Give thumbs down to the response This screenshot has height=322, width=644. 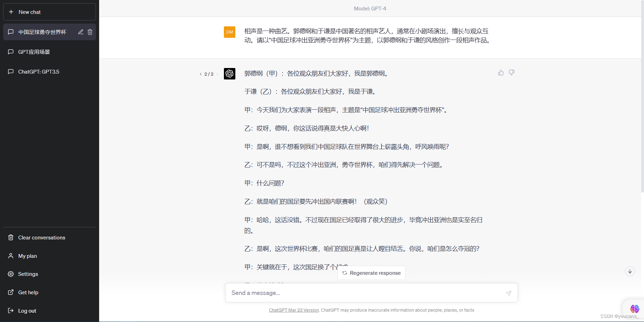coord(512,73)
